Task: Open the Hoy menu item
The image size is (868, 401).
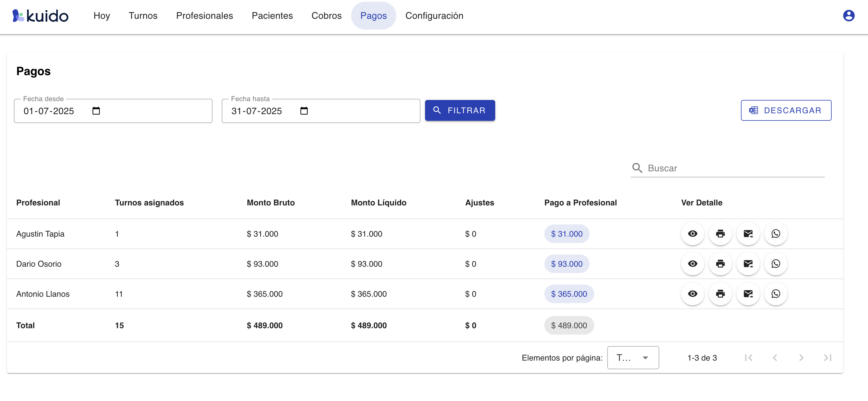Action: click(102, 16)
